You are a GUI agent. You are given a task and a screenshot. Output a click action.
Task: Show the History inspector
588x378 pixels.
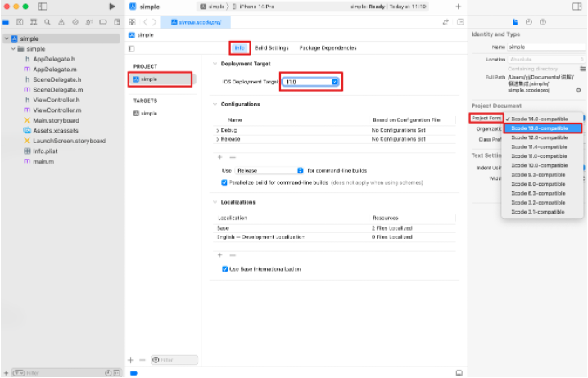coord(529,22)
